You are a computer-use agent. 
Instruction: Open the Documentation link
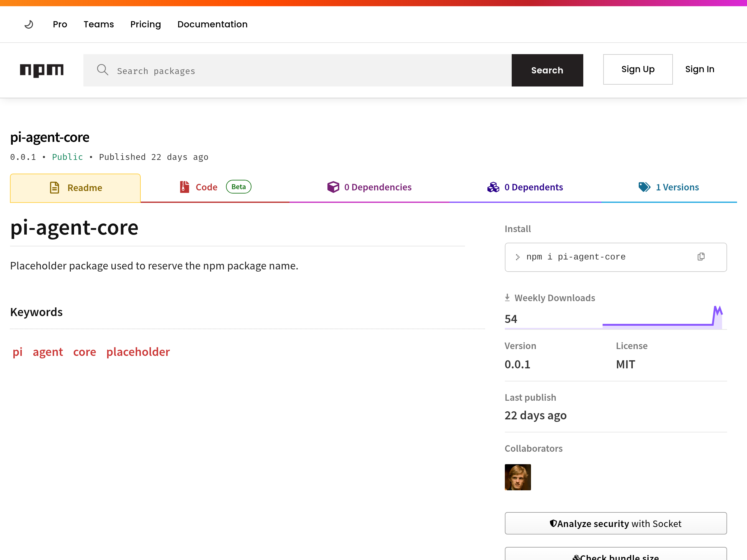tap(212, 24)
